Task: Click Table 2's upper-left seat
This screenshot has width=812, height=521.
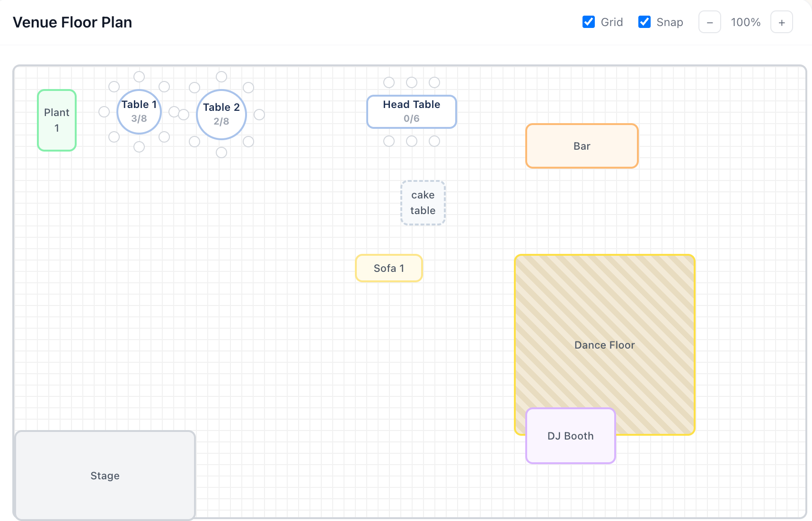Action: coord(194,88)
